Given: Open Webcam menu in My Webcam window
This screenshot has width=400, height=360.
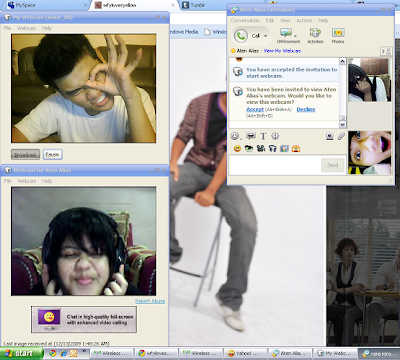Looking at the screenshot, I should pos(26,28).
